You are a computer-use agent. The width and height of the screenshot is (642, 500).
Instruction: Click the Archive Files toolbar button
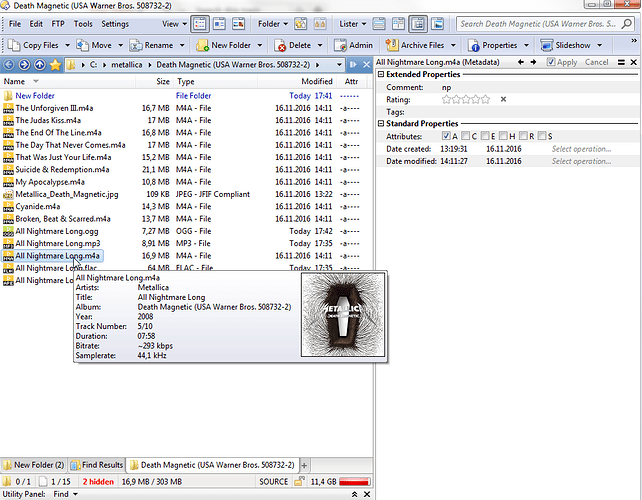pyautogui.click(x=415, y=45)
